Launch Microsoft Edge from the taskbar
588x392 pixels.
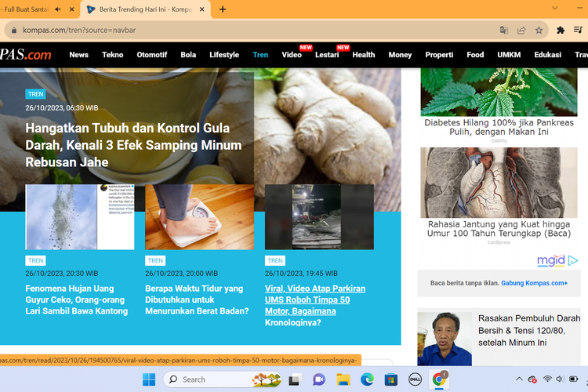tap(367, 379)
